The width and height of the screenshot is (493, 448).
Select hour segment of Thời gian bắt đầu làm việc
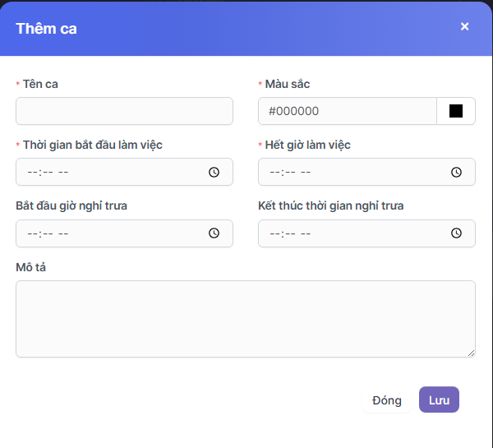click(x=33, y=173)
